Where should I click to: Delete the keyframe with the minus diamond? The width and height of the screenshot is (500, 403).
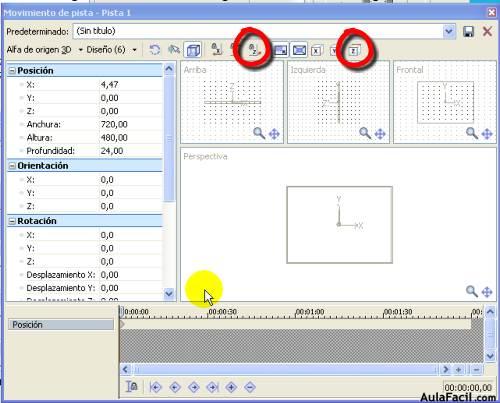click(250, 387)
